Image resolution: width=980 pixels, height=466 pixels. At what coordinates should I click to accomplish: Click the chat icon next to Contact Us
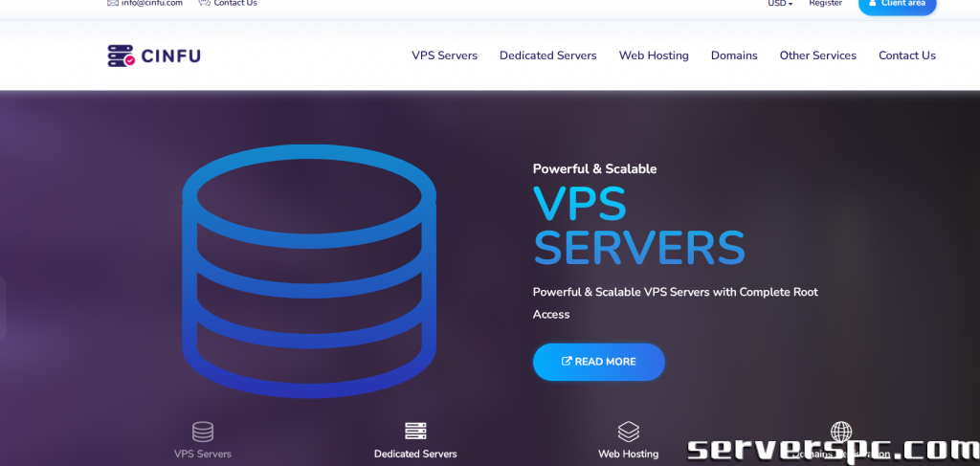[x=204, y=3]
